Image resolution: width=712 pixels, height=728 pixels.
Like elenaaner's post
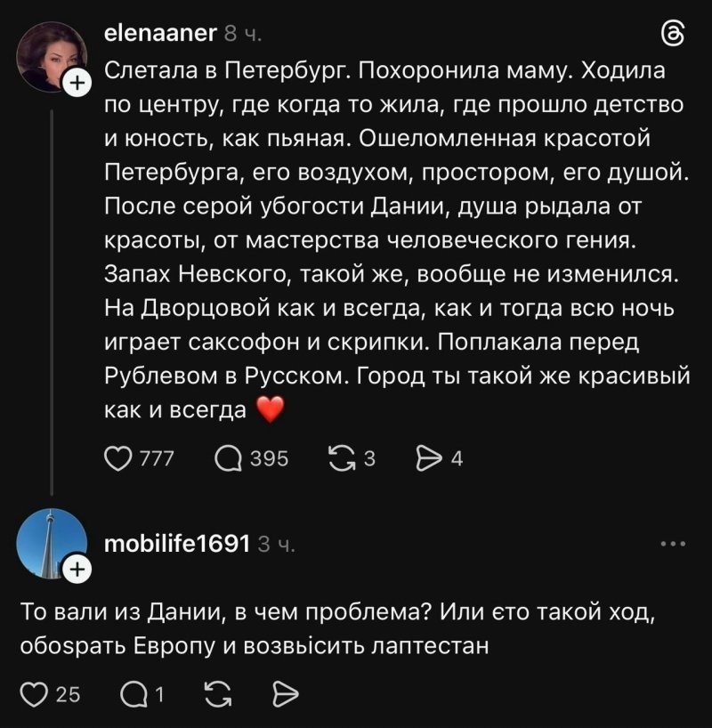[117, 458]
